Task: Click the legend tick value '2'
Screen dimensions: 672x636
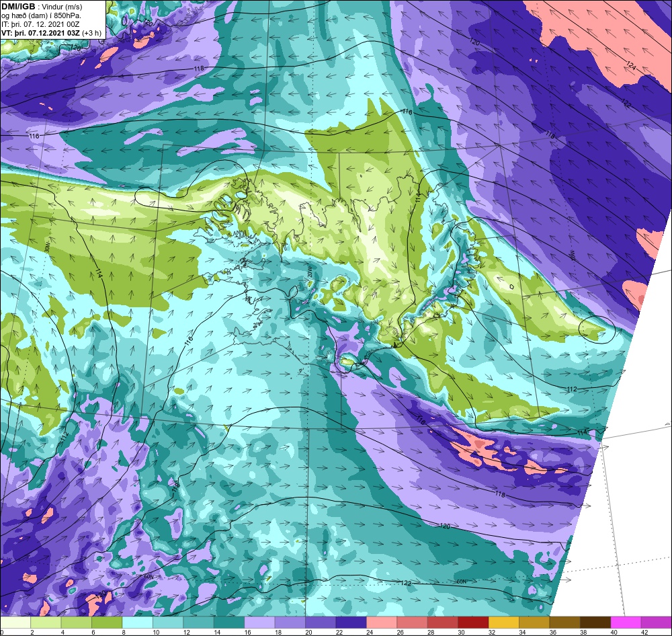Action: coord(32,632)
